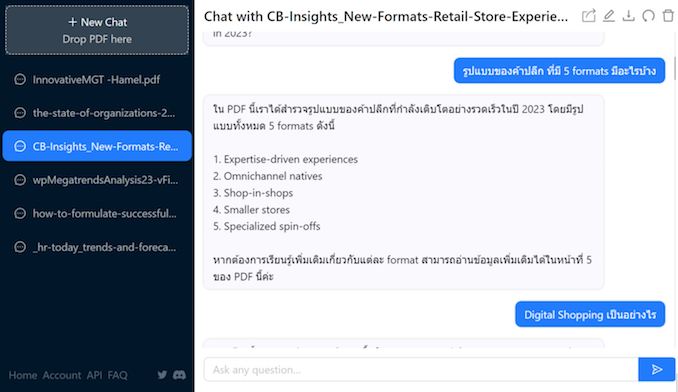The image size is (678, 392).
Task: Open the Discord icon link
Action: pos(179,375)
